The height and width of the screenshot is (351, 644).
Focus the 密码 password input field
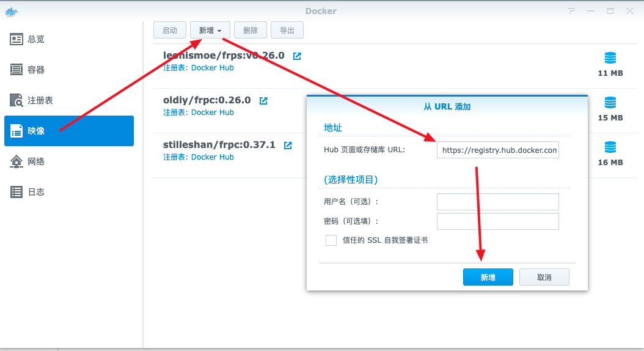coord(497,221)
